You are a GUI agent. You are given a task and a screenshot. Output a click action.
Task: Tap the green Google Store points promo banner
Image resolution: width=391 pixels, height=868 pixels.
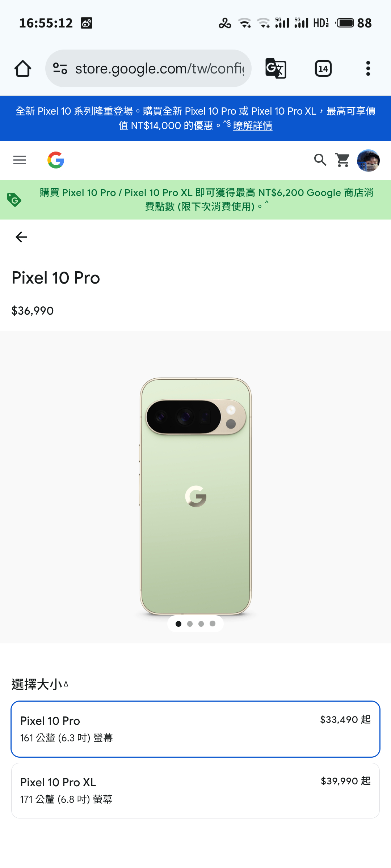click(x=195, y=200)
